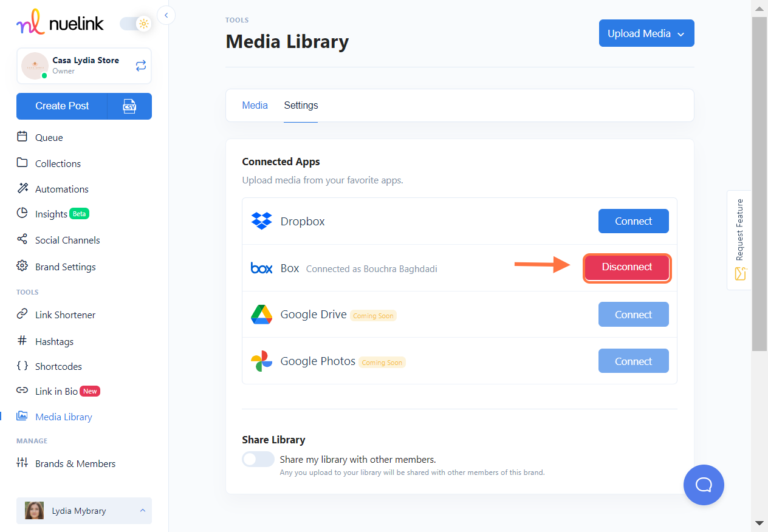Viewport: 768px width, 532px height.
Task: Click the Dropbox logo icon
Action: [262, 221]
